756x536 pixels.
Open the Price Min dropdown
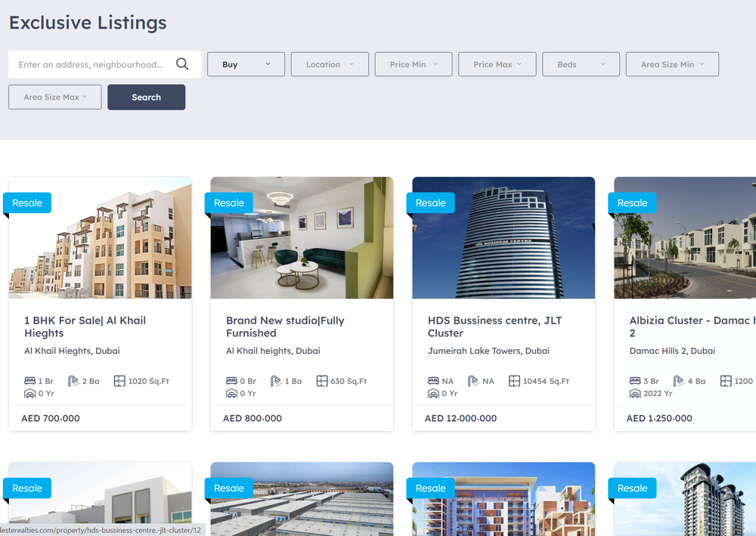414,64
